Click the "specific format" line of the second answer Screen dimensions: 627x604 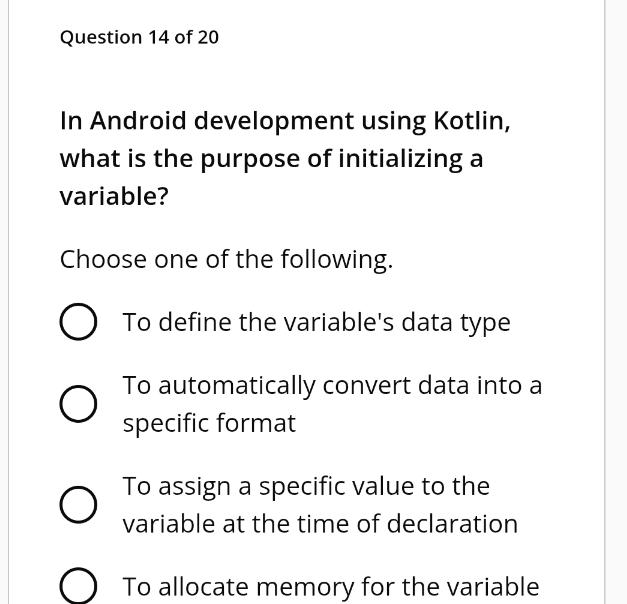209,423
